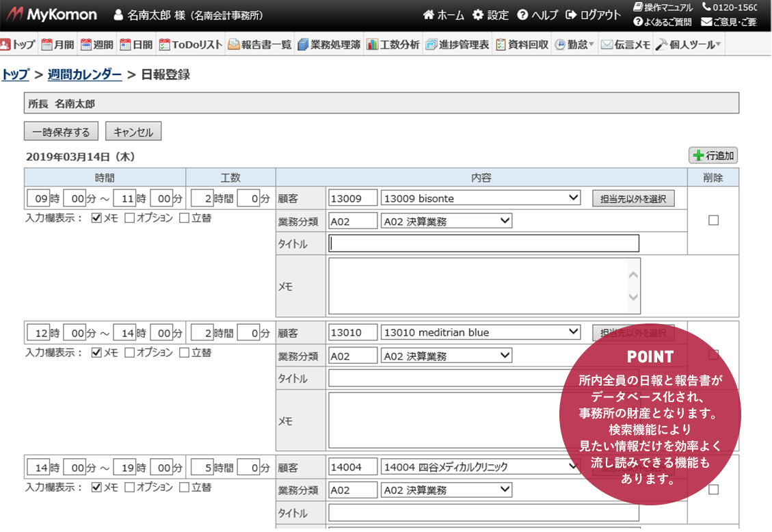Click the 13010 customer code field

353,333
